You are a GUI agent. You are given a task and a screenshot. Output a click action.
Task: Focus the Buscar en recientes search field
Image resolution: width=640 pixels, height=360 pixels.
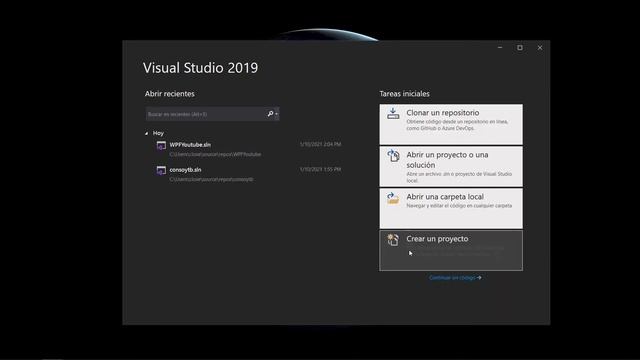[x=212, y=114]
